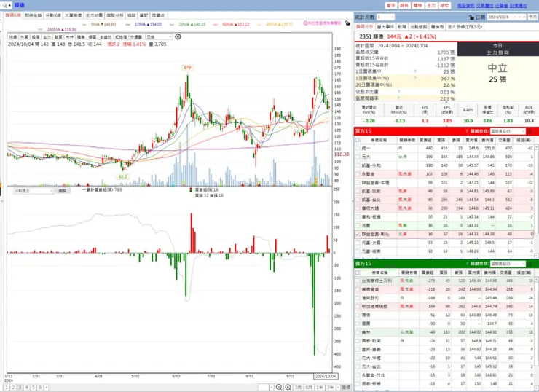The width and height of the screenshot is (539, 392).
Task: Click the red icon at 買方15 header end
Action: (x=530, y=131)
